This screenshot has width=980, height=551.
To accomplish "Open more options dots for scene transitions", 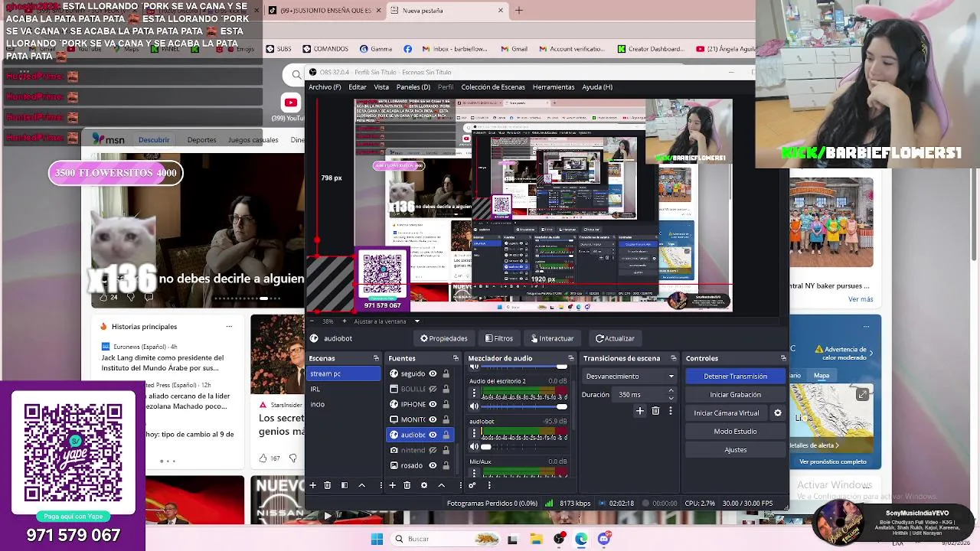I will (x=671, y=411).
